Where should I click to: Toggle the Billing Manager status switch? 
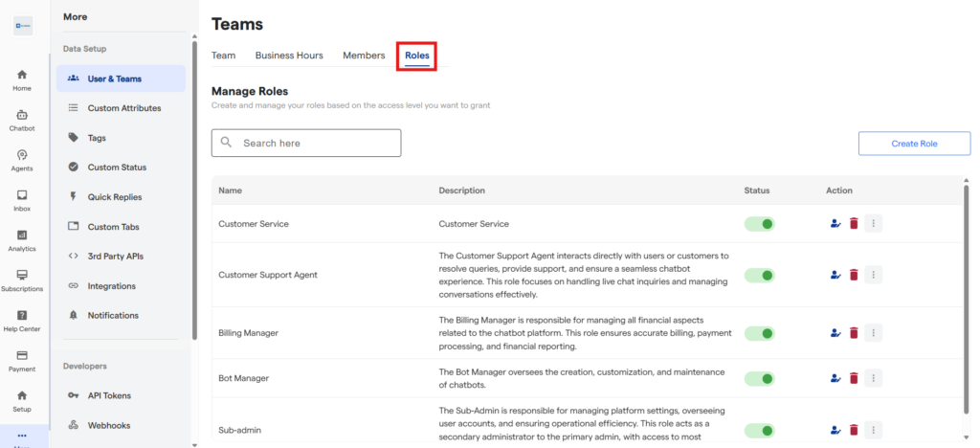click(x=759, y=333)
